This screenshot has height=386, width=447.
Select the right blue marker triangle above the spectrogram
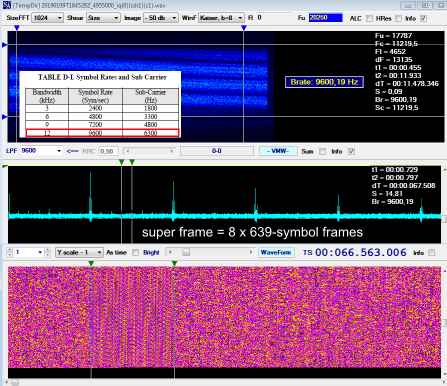tap(244, 28)
